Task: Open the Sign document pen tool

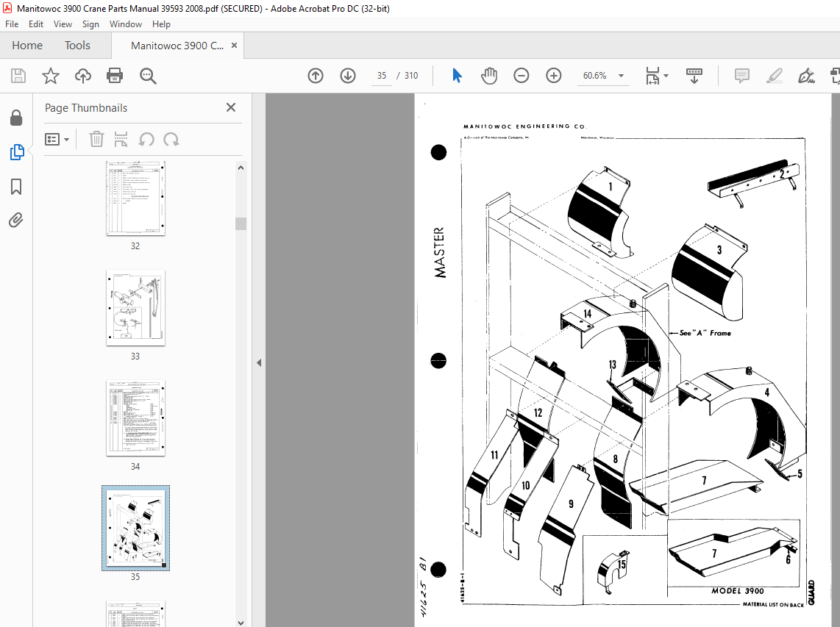Action: 806,76
